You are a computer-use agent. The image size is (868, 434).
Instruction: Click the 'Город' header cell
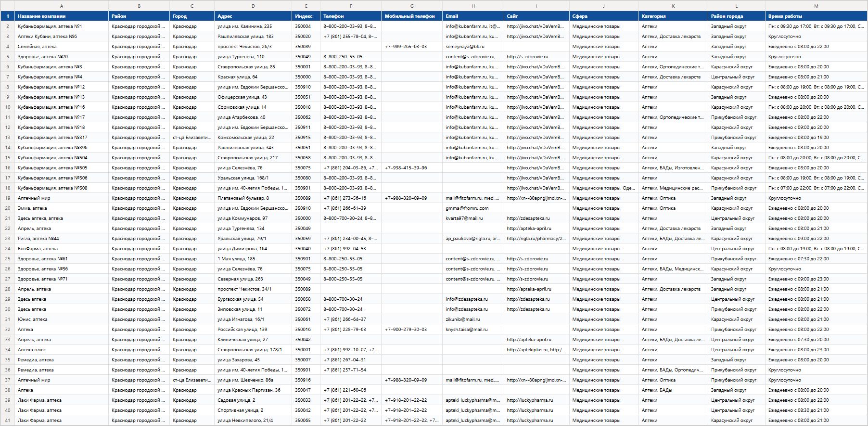[192, 16]
